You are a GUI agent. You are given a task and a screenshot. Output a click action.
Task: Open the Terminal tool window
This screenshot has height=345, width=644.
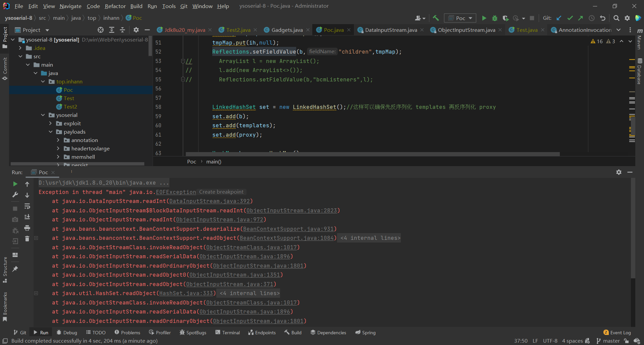(227, 333)
